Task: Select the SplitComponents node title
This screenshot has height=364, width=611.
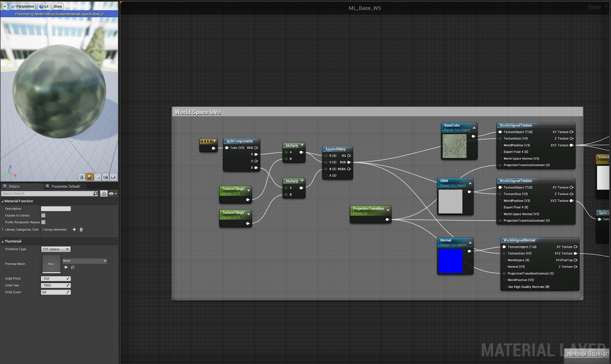Action: pos(239,141)
